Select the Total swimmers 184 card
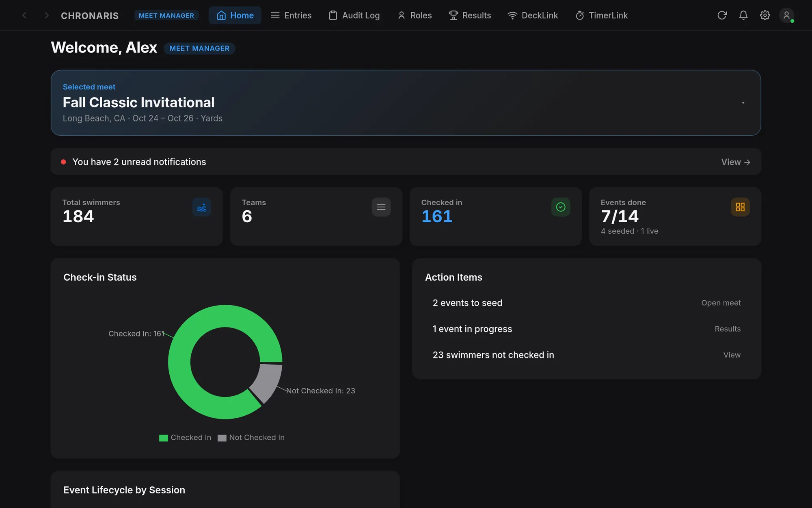This screenshot has width=812, height=508. point(137,216)
